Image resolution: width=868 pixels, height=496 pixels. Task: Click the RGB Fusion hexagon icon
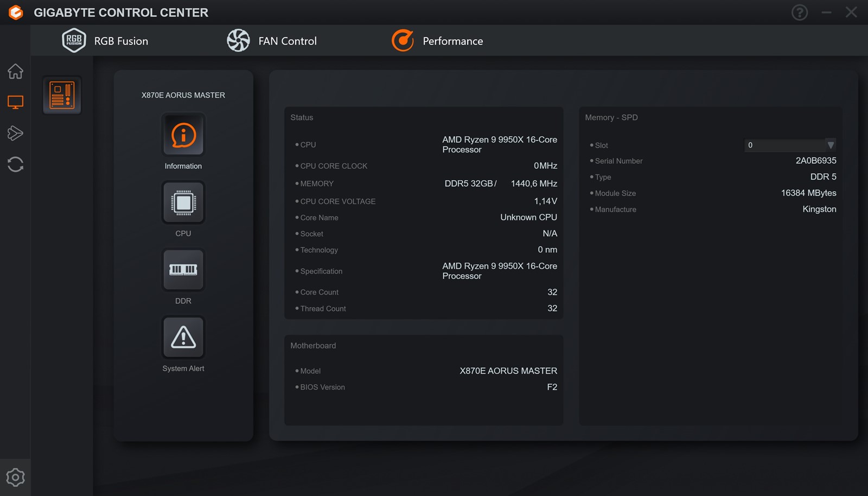[x=74, y=40]
